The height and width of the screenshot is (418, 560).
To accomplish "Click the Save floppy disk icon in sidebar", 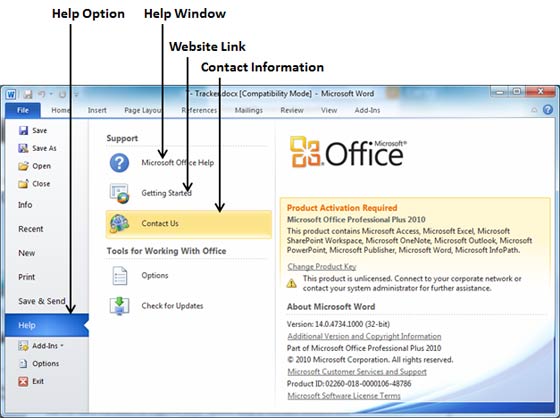I will [23, 130].
